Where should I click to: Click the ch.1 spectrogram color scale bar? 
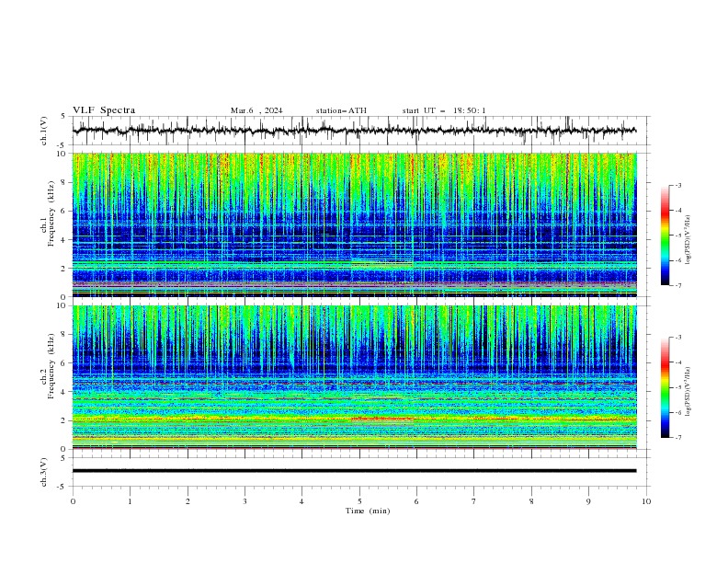pos(665,236)
